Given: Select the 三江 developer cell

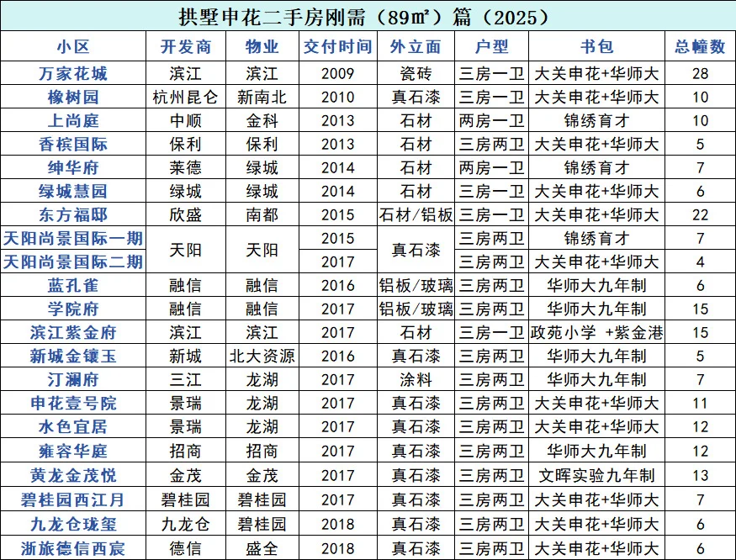Looking at the screenshot, I should point(186,379).
